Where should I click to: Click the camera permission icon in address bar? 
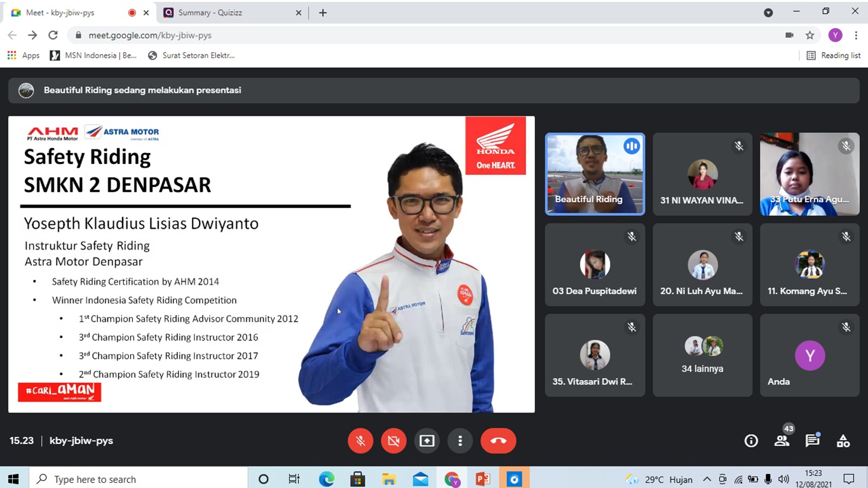(x=789, y=36)
